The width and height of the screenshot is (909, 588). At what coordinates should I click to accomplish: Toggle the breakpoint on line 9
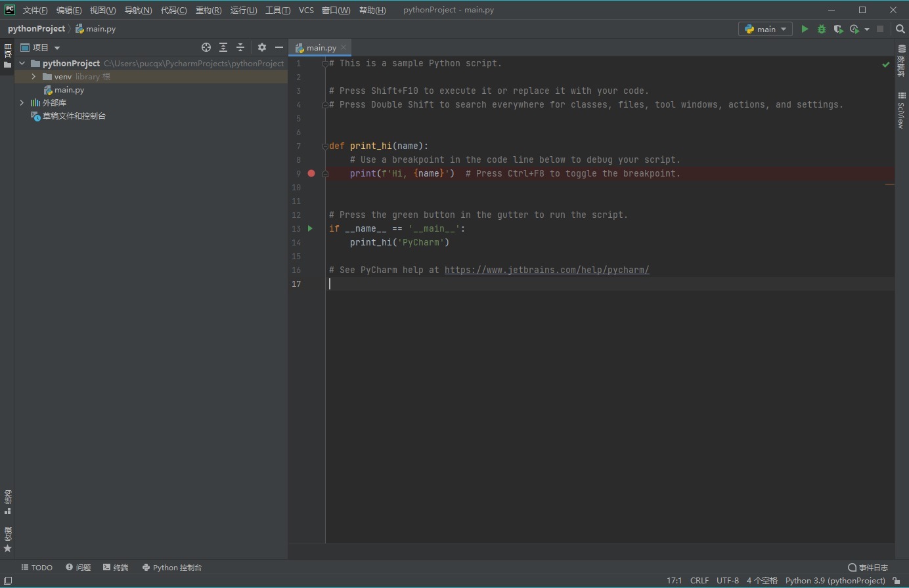pos(311,173)
